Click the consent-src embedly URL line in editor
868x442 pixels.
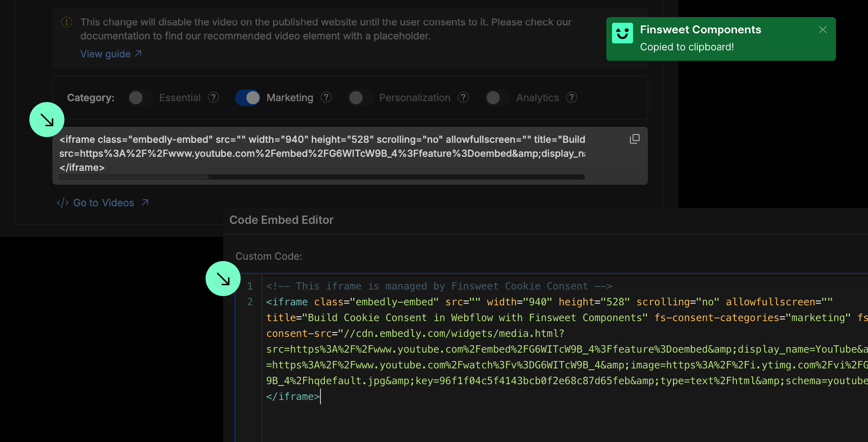(x=415, y=333)
